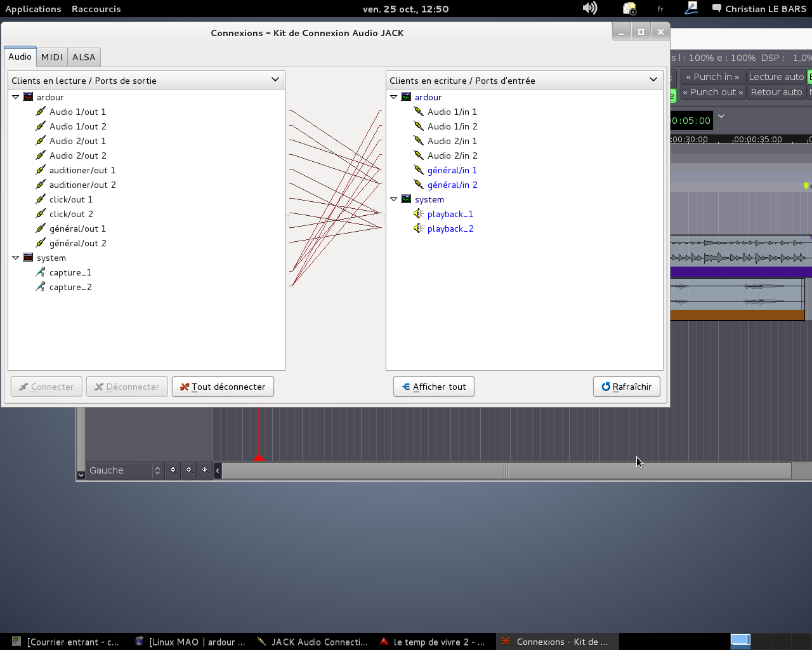Screen dimensions: 812x650
Task: Click the microphone icon beside capture_2
Action: [x=41, y=287]
